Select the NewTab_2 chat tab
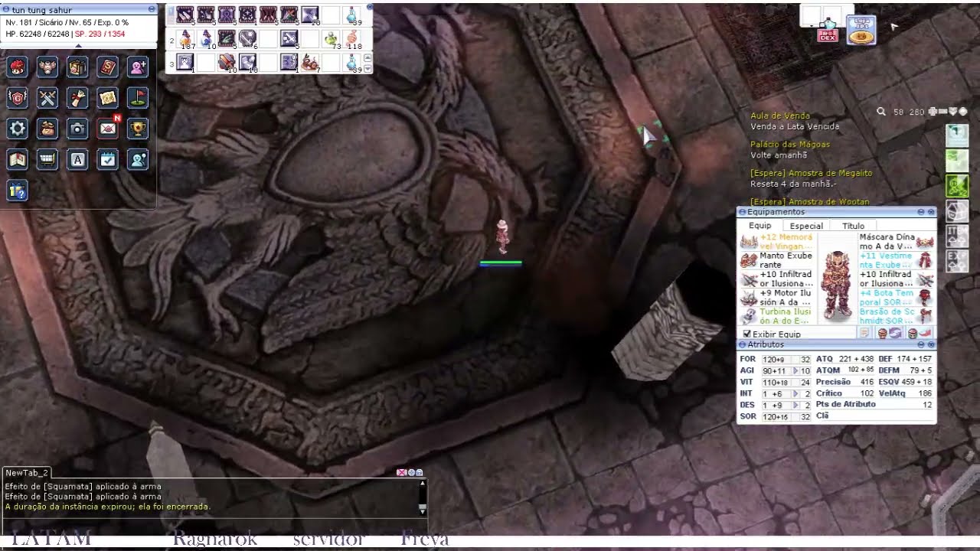 (x=27, y=473)
